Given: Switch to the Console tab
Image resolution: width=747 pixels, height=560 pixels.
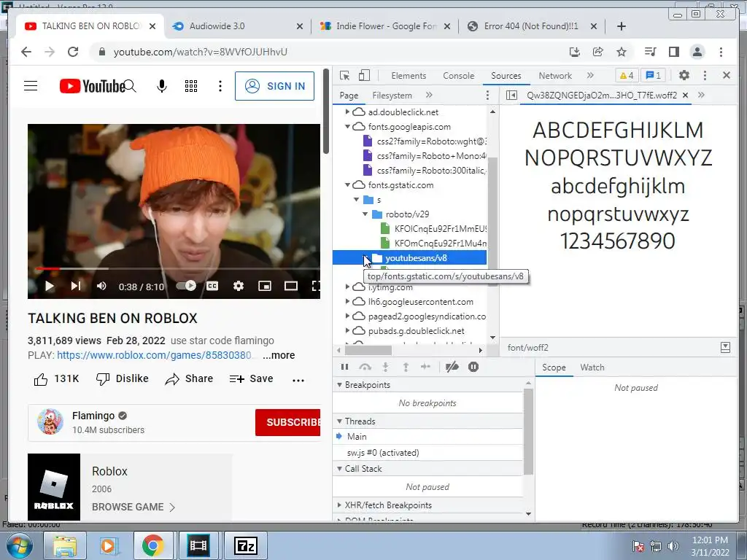Looking at the screenshot, I should 458,76.
